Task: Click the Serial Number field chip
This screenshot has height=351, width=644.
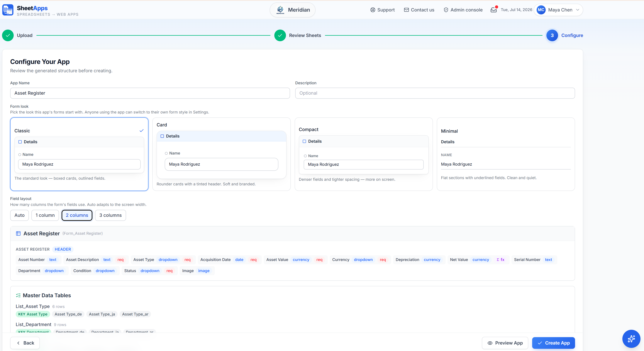Action: click(534, 260)
